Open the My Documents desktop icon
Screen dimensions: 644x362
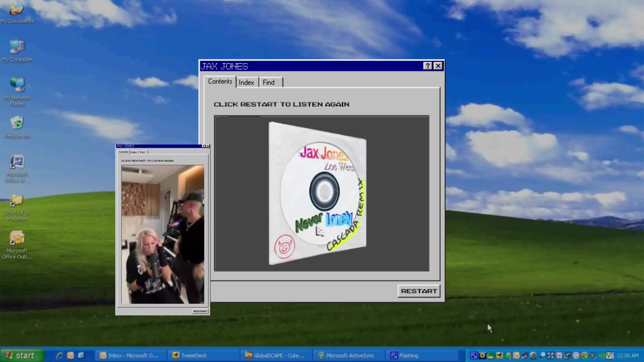(17, 13)
